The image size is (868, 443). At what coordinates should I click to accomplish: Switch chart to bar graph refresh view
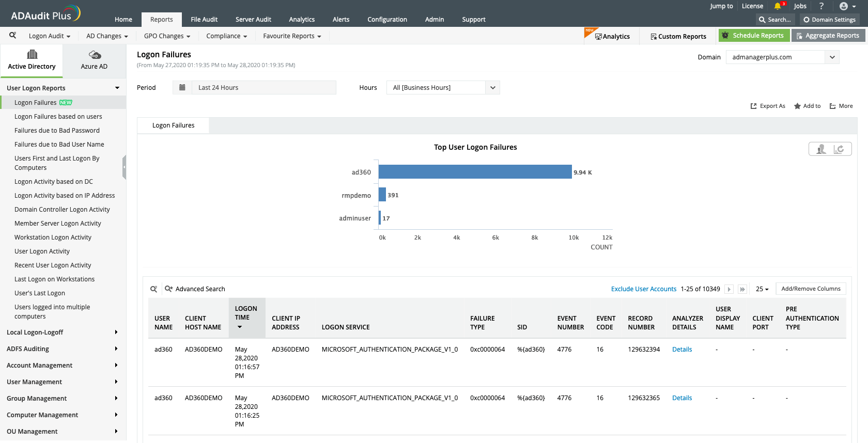click(840, 149)
